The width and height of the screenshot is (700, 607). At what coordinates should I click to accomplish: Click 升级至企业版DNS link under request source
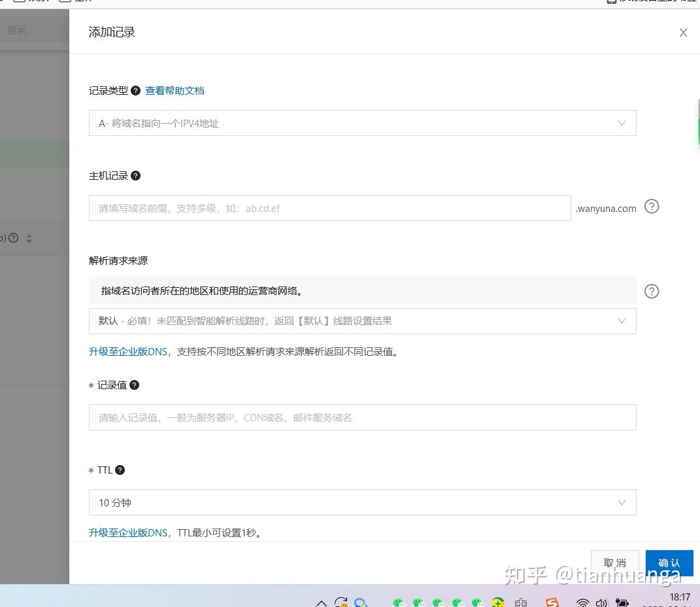tap(128, 351)
